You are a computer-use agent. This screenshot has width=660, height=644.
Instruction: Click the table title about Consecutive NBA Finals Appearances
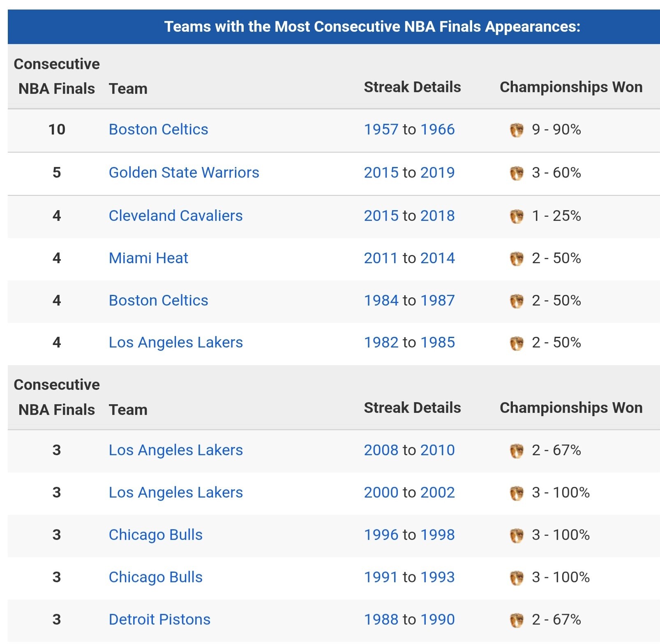[x=372, y=27]
